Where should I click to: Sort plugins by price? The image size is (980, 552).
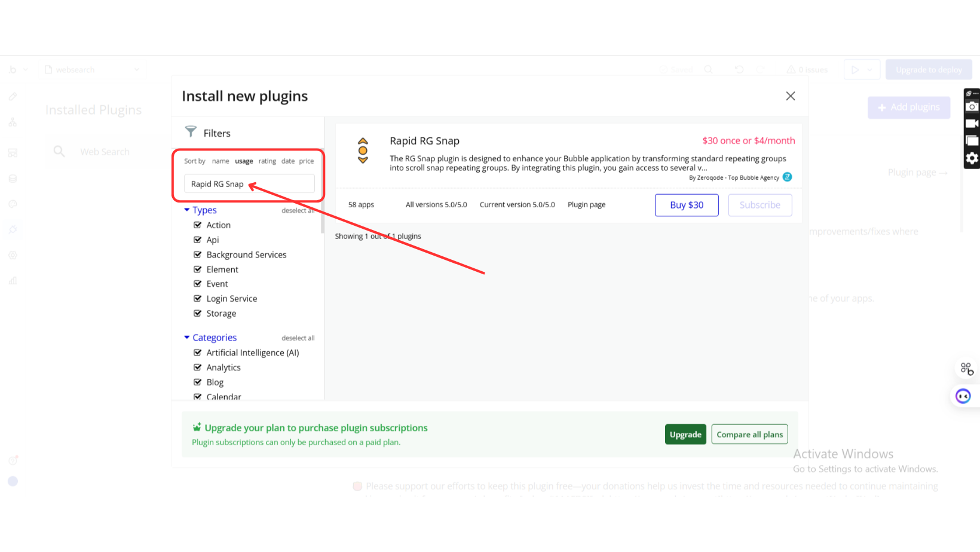click(307, 161)
